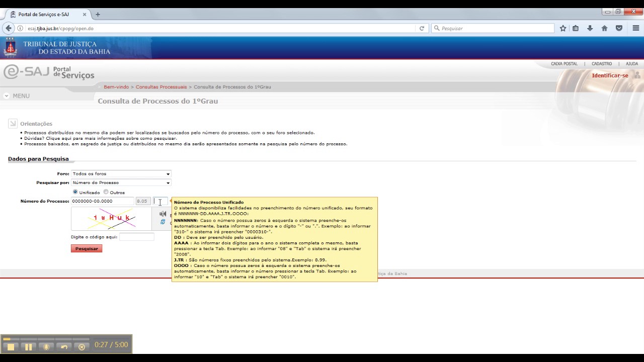The width and height of the screenshot is (644, 362).
Task: Click the Número do Processo first field
Action: point(103,201)
